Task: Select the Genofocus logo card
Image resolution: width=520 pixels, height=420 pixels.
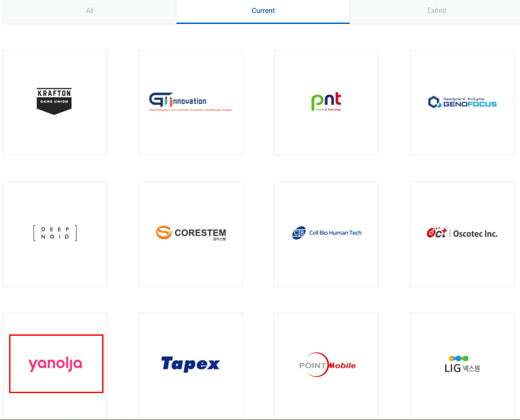Action: tap(462, 103)
